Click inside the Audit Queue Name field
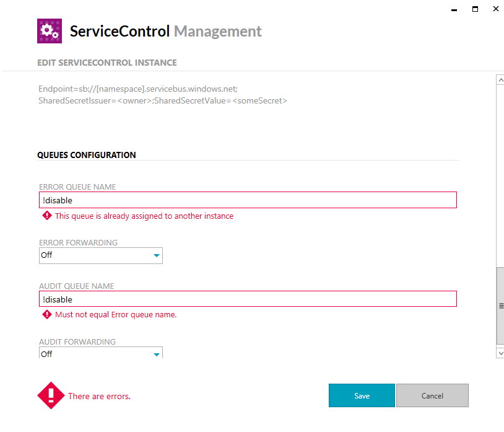The image size is (504, 432). 248,299
